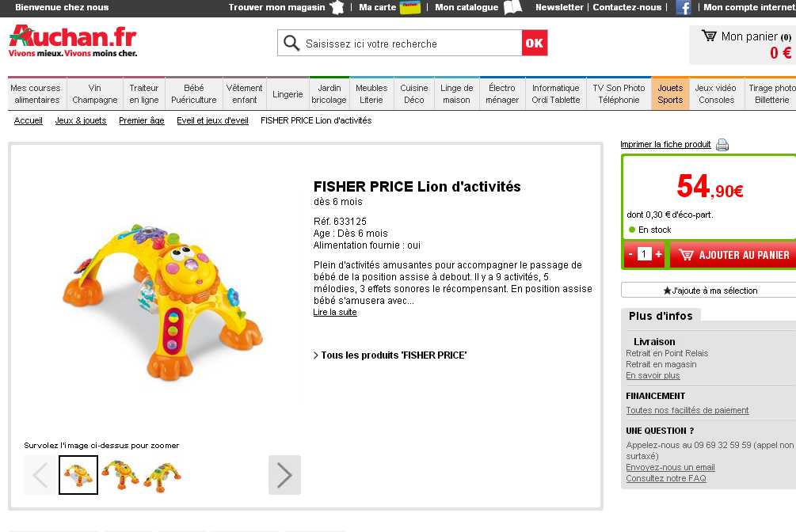Screen dimensions: 796x532
Task: Click the Ma carte card icon
Action: tap(410, 8)
